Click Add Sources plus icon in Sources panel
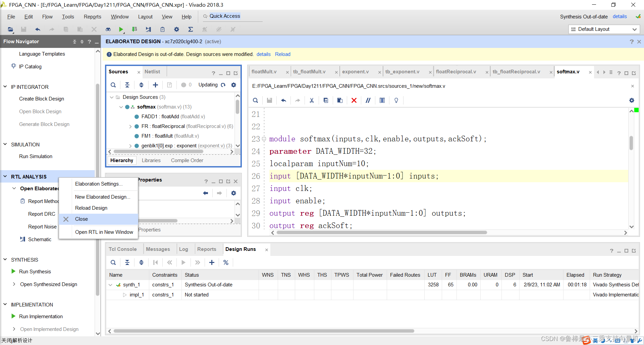This screenshot has width=644, height=345. [x=155, y=85]
